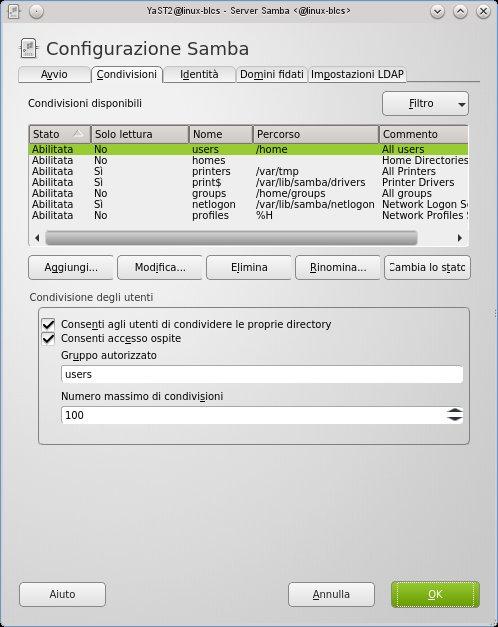The image size is (498, 627).
Task: Minimize the YaST2 Samba window
Action: (x=438, y=11)
